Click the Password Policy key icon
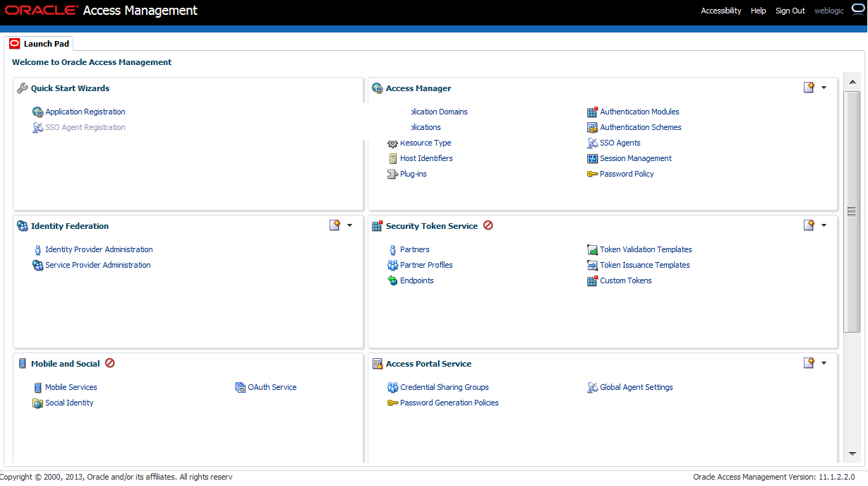 pos(593,174)
